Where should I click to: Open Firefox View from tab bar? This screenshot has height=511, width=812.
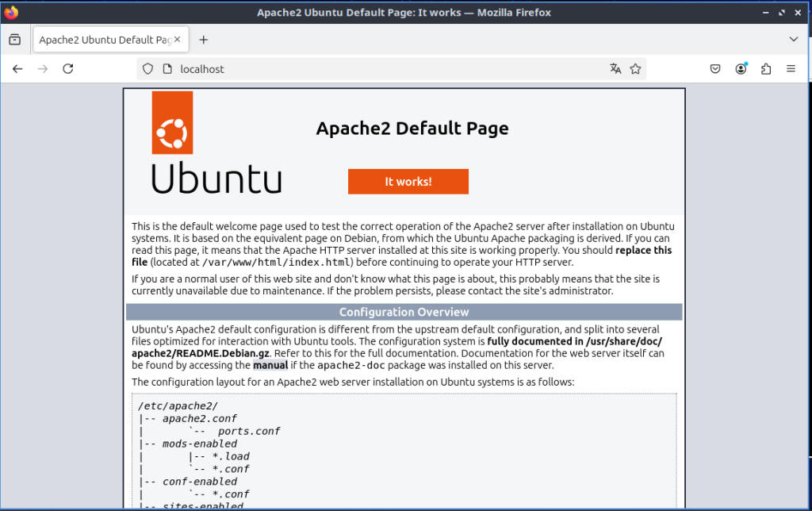[x=14, y=40]
